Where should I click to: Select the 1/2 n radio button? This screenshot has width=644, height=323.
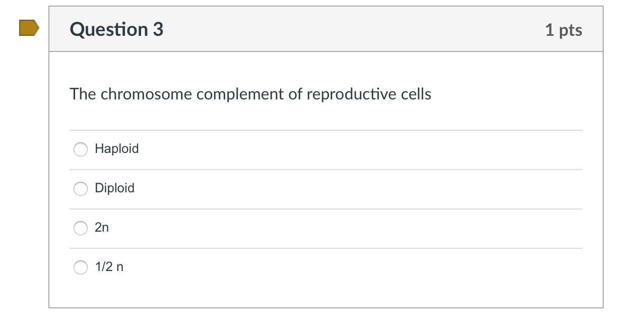coord(80,267)
